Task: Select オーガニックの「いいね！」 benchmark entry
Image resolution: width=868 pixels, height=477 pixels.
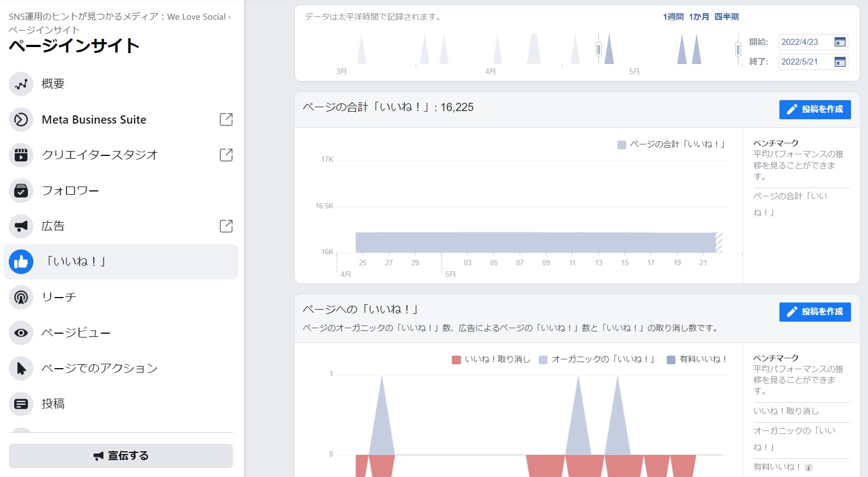Action: tap(794, 439)
